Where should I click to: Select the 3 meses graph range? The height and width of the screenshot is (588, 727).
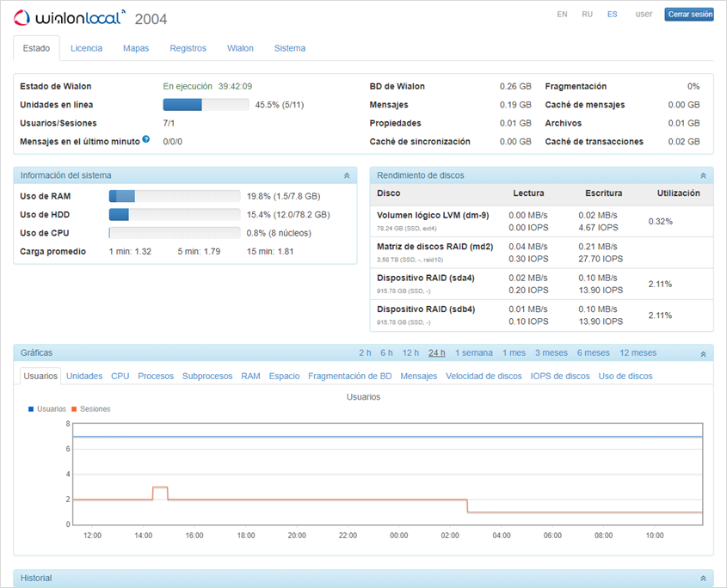click(551, 353)
